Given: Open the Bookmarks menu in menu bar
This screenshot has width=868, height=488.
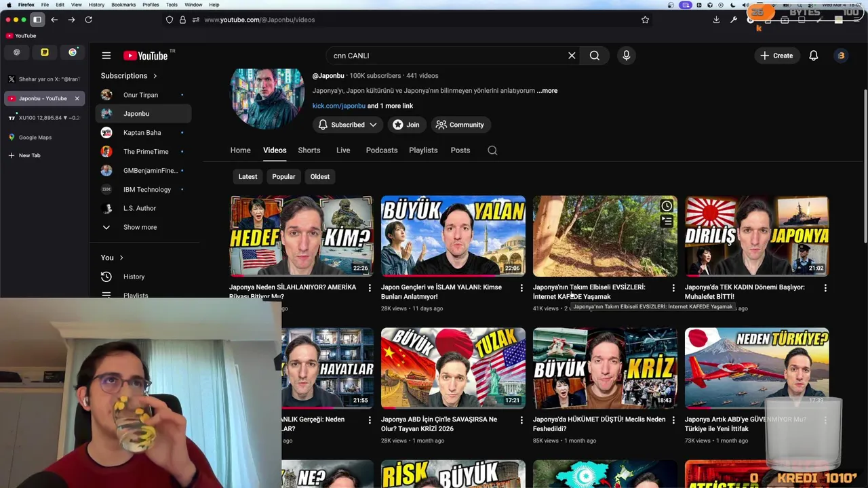Looking at the screenshot, I should [123, 5].
